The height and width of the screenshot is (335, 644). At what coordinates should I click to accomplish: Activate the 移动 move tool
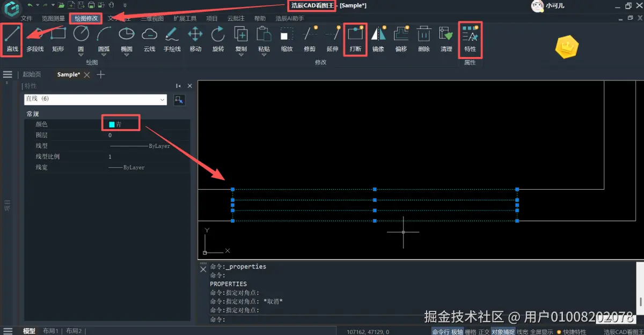click(195, 39)
